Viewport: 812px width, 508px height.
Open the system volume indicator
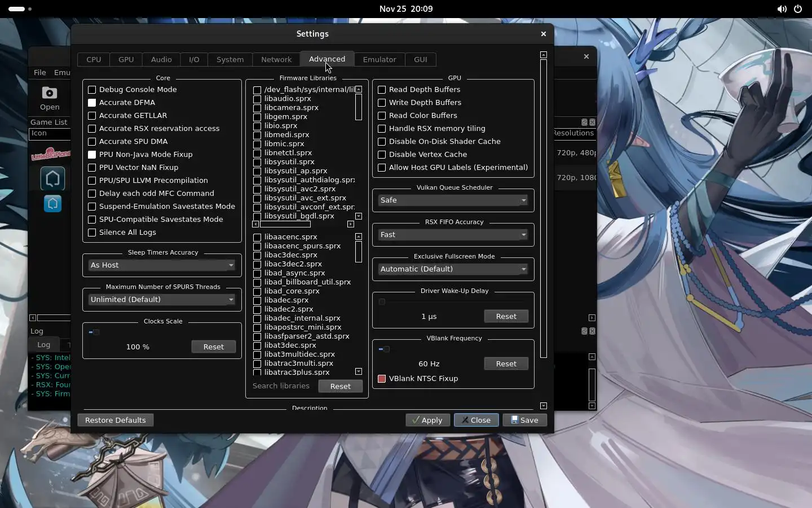point(782,9)
